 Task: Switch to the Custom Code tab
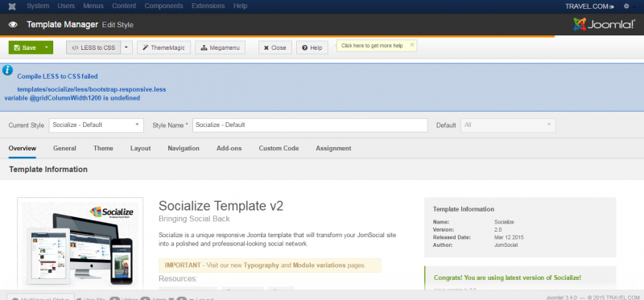tap(279, 148)
